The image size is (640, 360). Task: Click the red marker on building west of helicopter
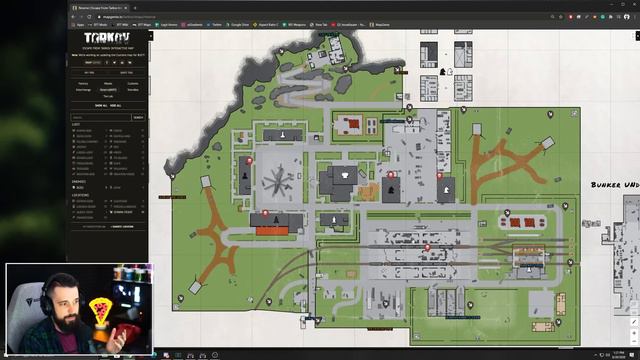click(x=249, y=161)
